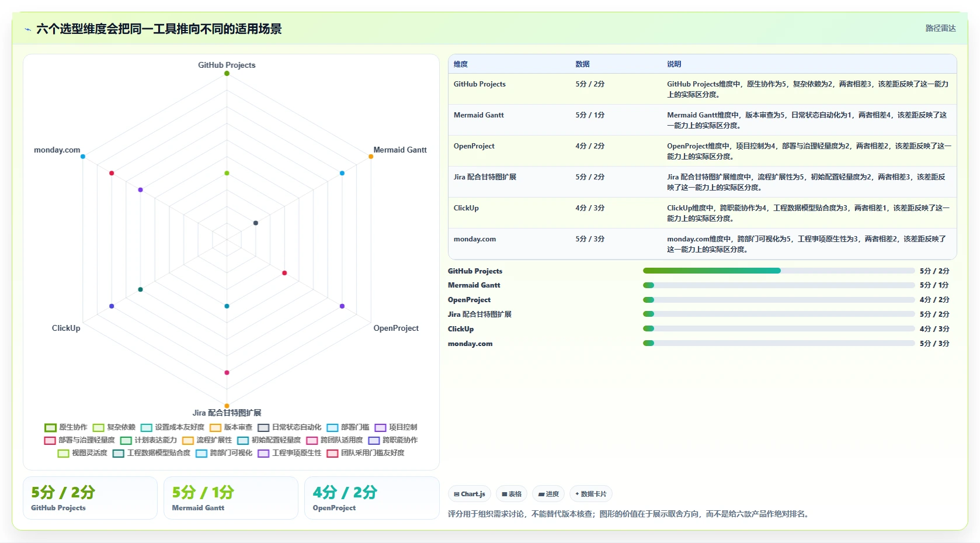980x543 pixels.
Task: Click the monday.com radar axis label
Action: click(x=57, y=150)
